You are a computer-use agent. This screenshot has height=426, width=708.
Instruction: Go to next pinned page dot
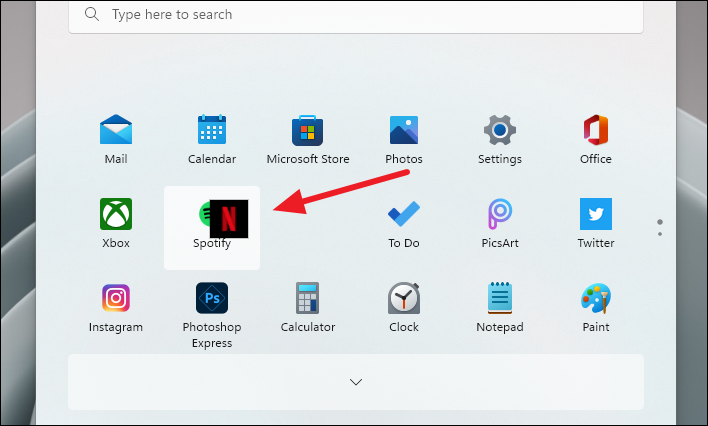[x=660, y=234]
